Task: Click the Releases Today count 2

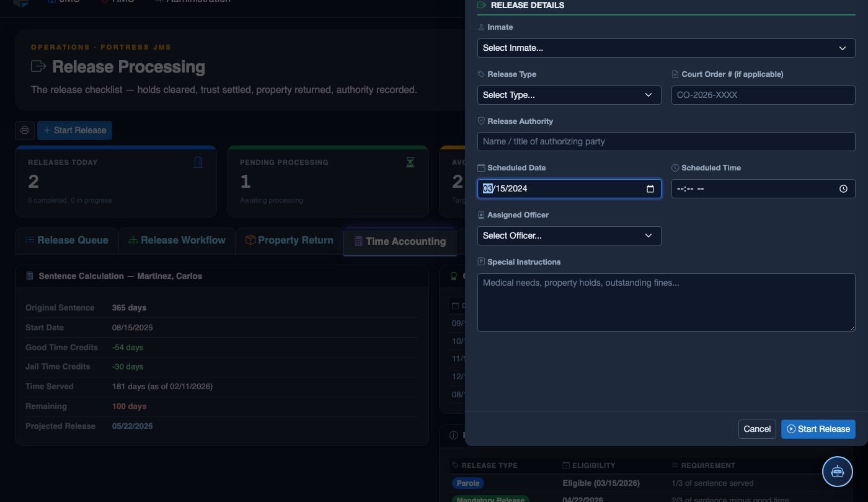Action: point(33,182)
